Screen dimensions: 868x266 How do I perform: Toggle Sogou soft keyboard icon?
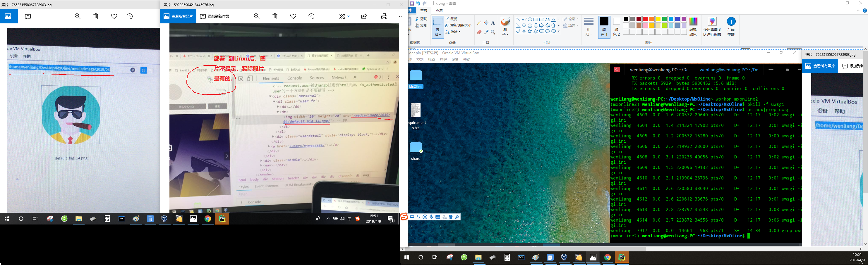click(438, 217)
